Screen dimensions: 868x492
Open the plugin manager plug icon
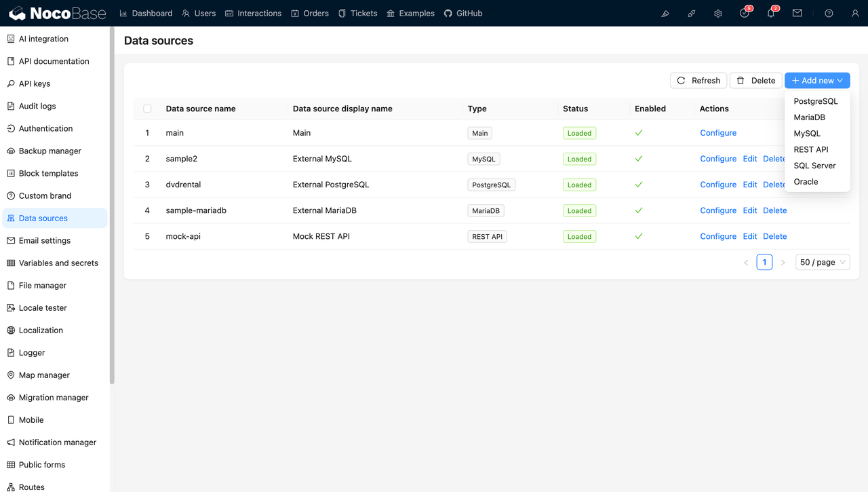(692, 14)
